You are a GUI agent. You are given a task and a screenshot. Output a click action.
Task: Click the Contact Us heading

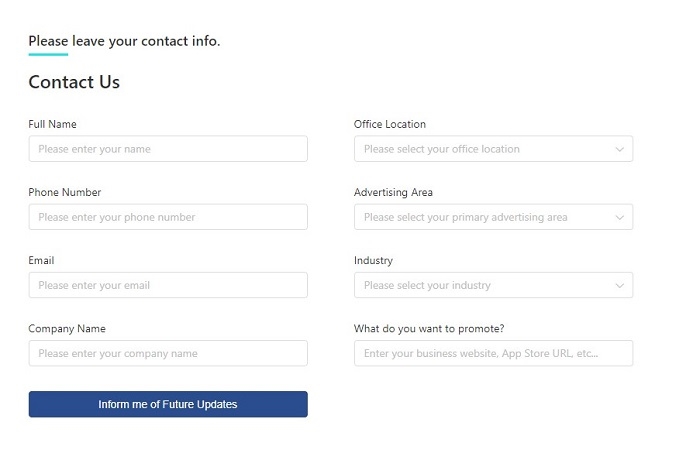click(74, 82)
